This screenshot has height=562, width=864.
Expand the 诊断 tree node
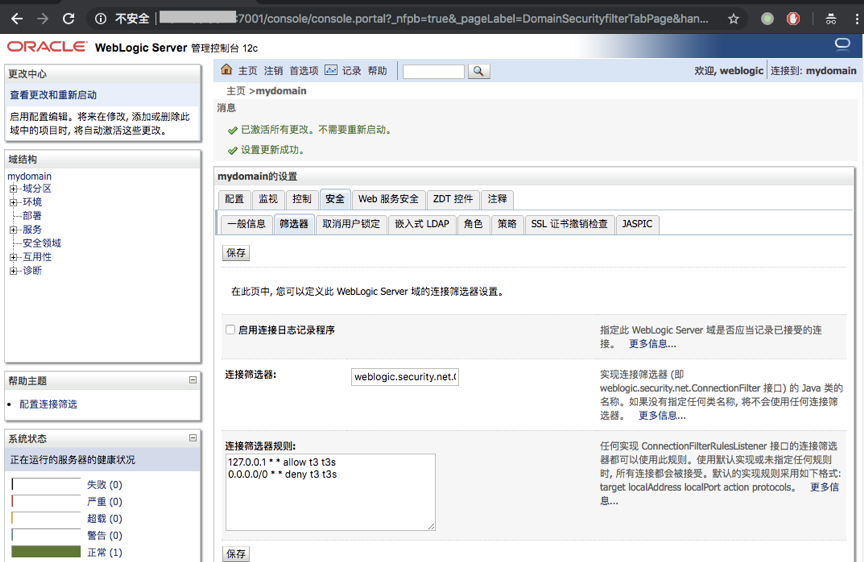coord(13,271)
